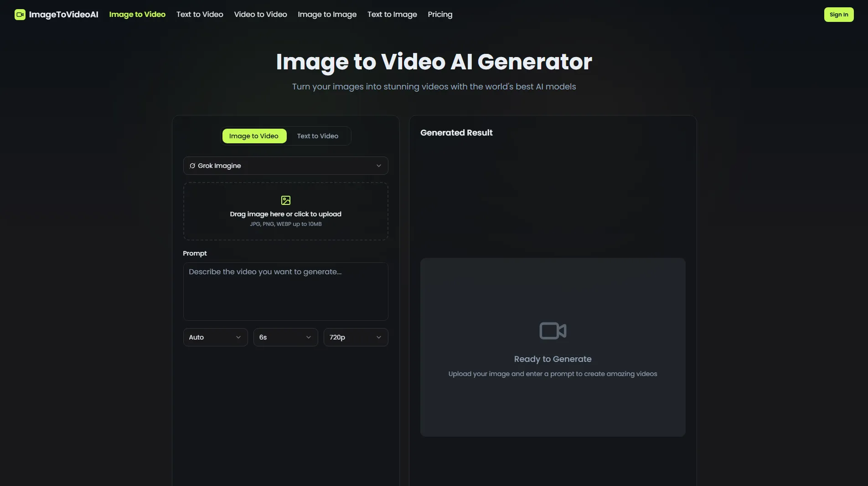Click the ImageToVideoAI camera logo icon

[x=20, y=15]
